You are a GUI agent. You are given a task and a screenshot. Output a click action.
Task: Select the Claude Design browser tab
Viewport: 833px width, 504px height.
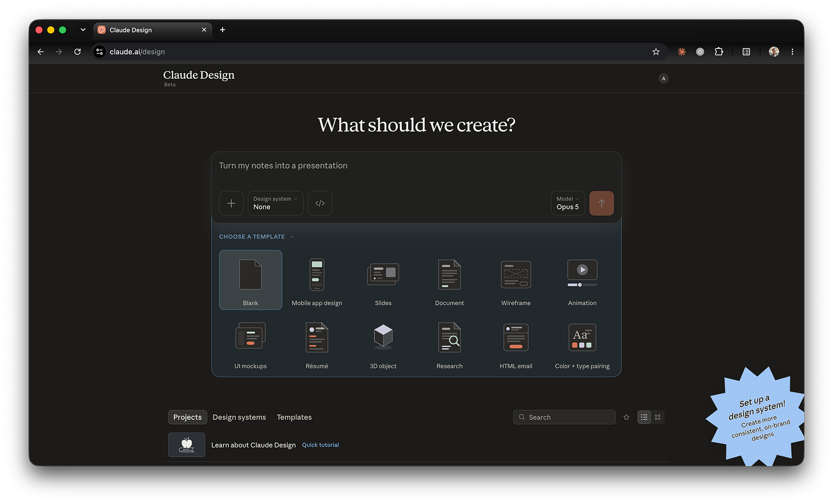click(152, 30)
